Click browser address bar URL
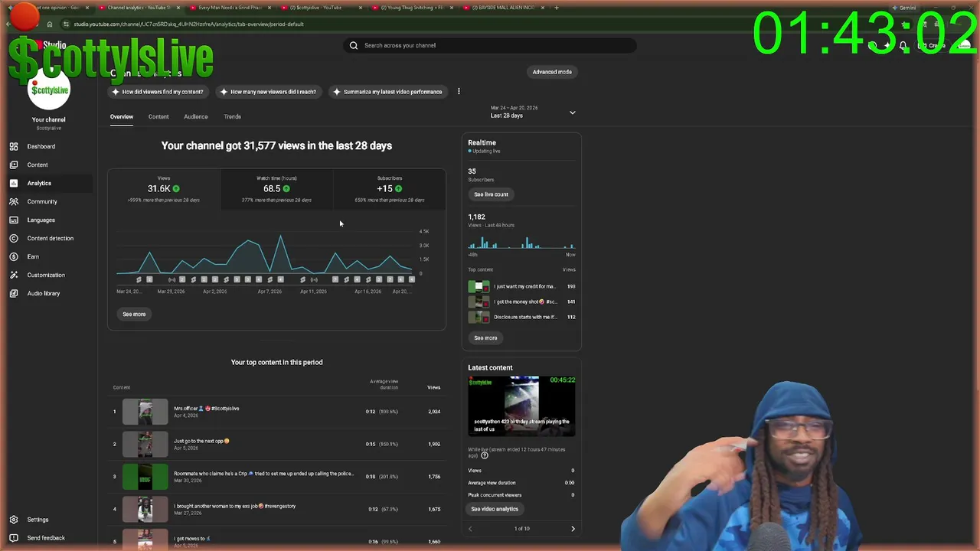 188,24
